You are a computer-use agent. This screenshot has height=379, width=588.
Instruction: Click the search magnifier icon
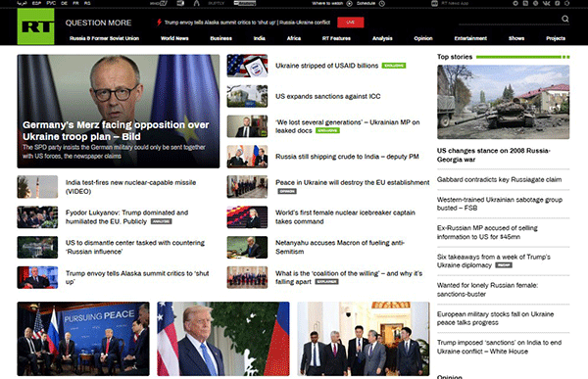[565, 19]
